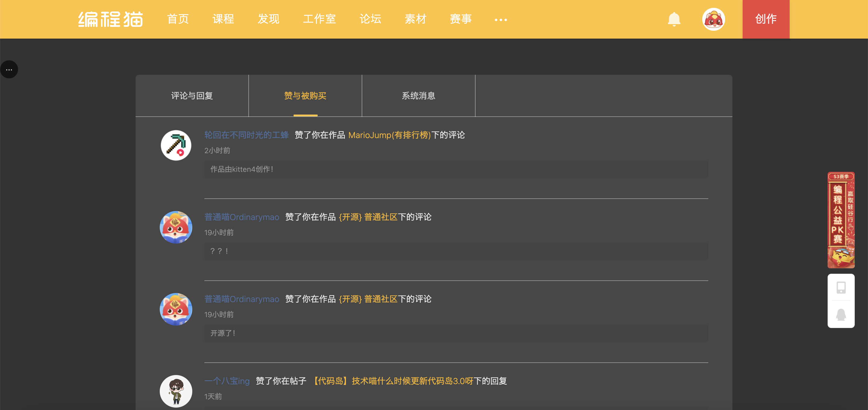Click the comment text 开源了!
This screenshot has height=410, width=868.
[x=223, y=333]
